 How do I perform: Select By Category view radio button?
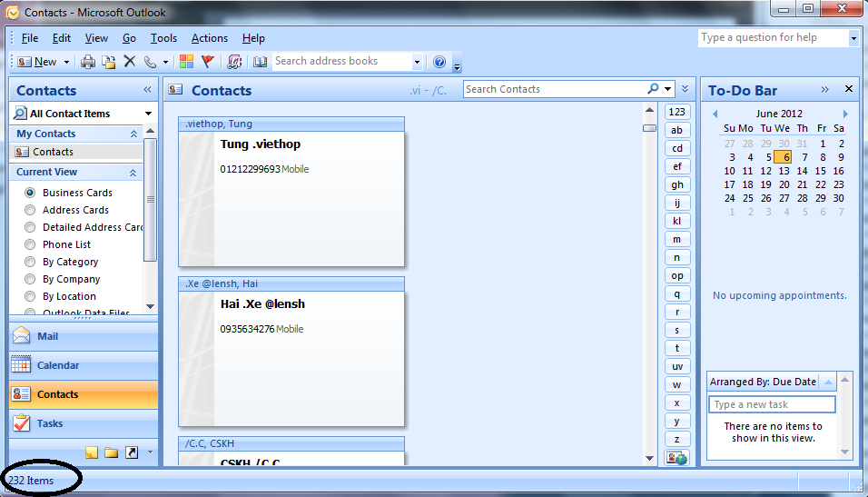tap(30, 262)
